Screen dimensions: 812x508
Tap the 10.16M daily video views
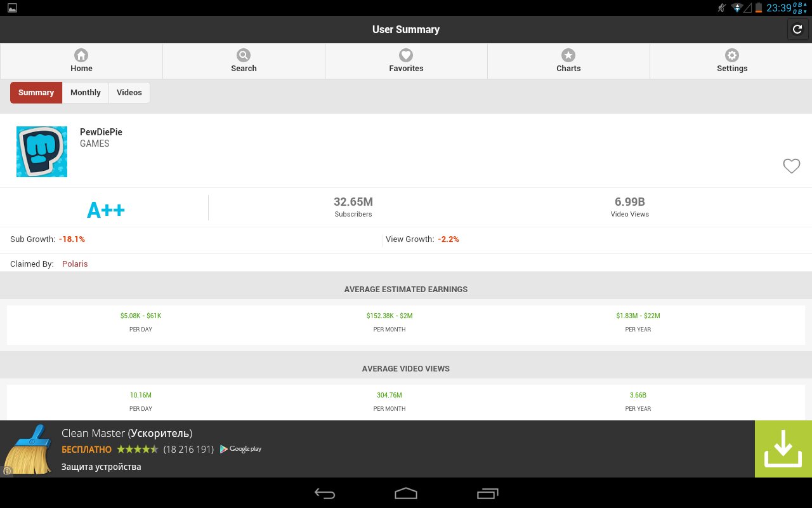[x=141, y=395]
